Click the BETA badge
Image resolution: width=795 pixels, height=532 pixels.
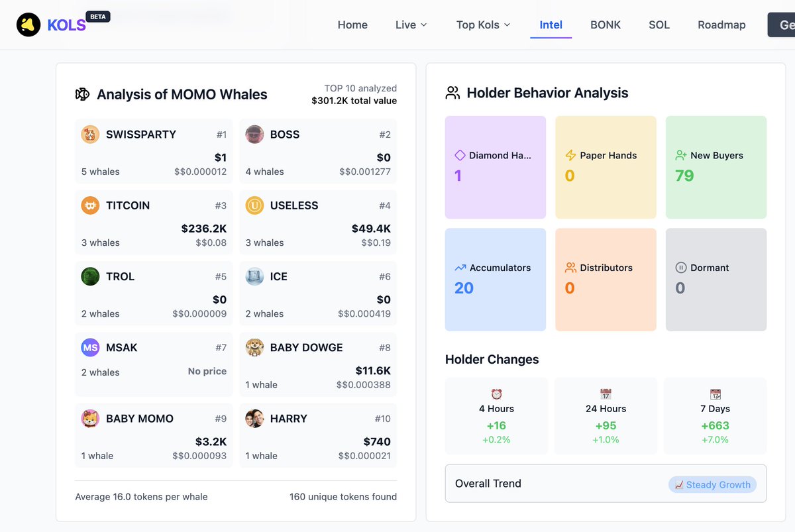point(98,17)
